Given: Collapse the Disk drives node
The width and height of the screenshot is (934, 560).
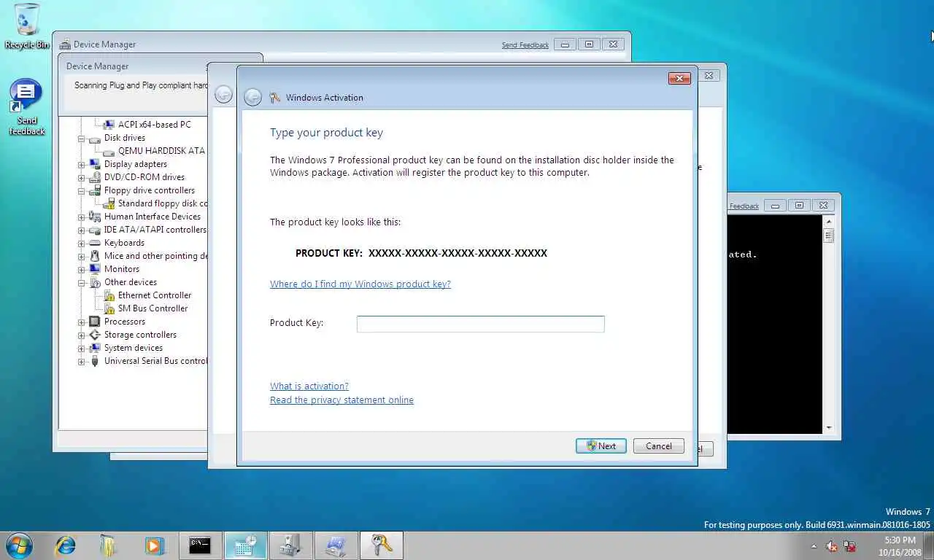Looking at the screenshot, I should pos(82,138).
